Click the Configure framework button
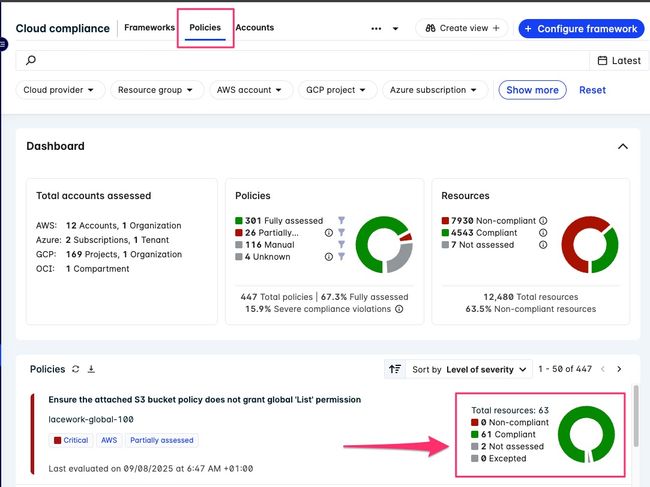650x487 pixels. (581, 28)
